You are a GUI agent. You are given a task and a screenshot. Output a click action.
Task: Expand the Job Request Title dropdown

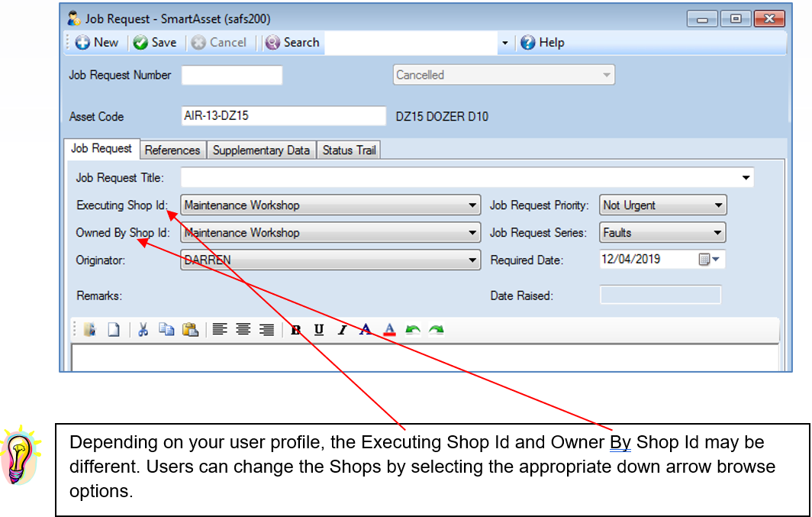coord(746,178)
